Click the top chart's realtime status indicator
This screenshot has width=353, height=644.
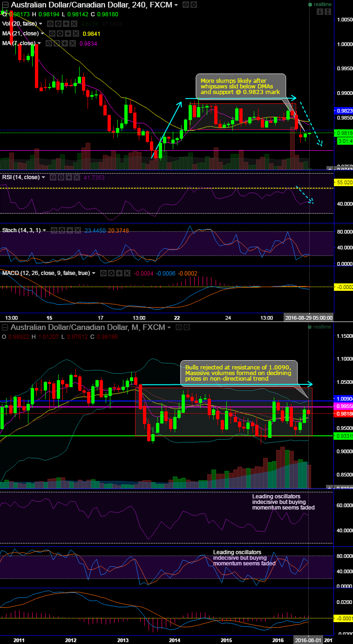coord(319,4)
